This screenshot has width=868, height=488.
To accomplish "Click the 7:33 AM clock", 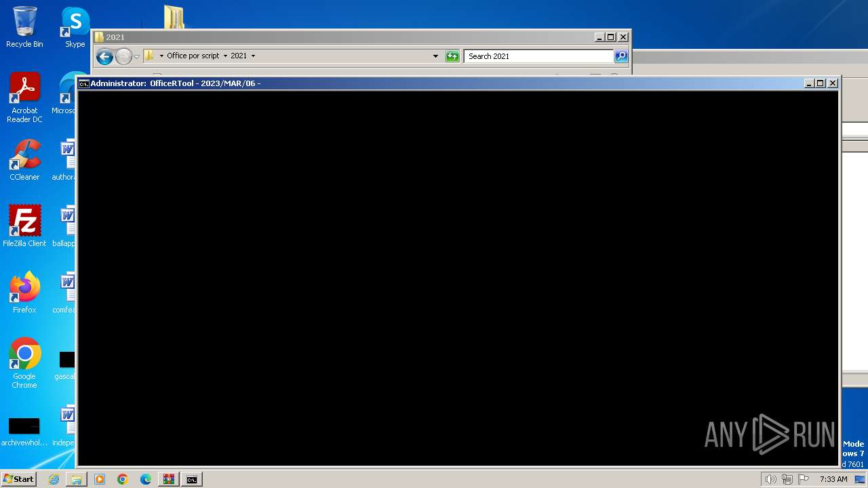I will 833,479.
